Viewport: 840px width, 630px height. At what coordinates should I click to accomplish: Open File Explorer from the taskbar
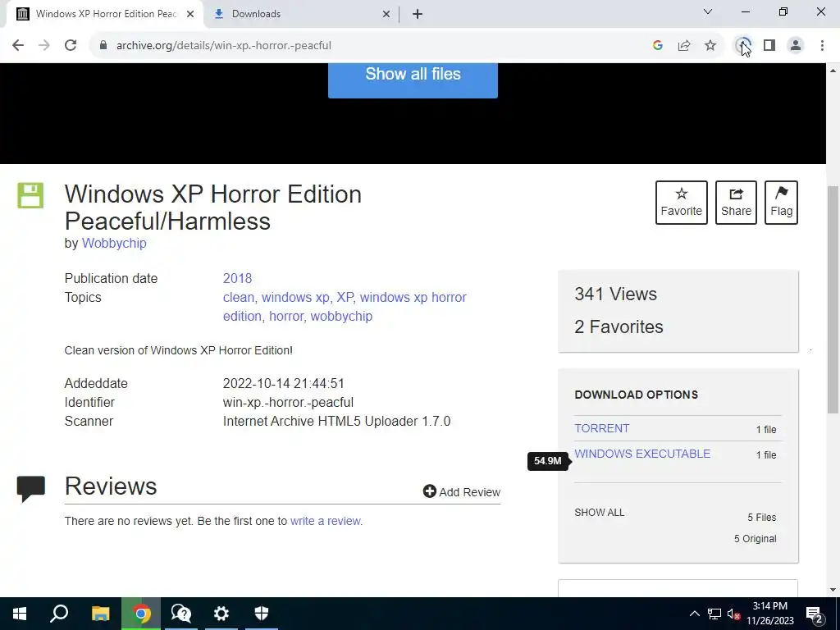pos(100,614)
